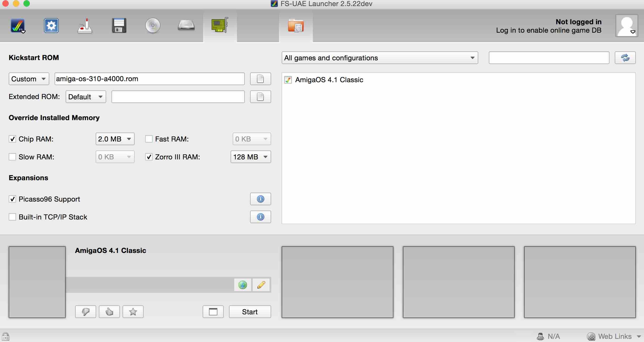Open the configurations folder tab
This screenshot has height=342, width=644.
tap(296, 26)
